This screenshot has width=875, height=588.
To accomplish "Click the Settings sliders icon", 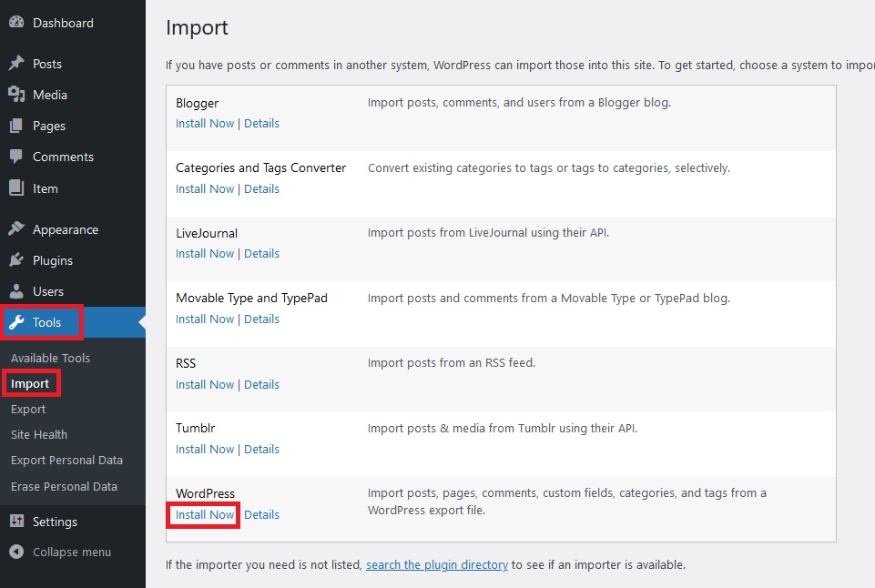I will pos(16,522).
